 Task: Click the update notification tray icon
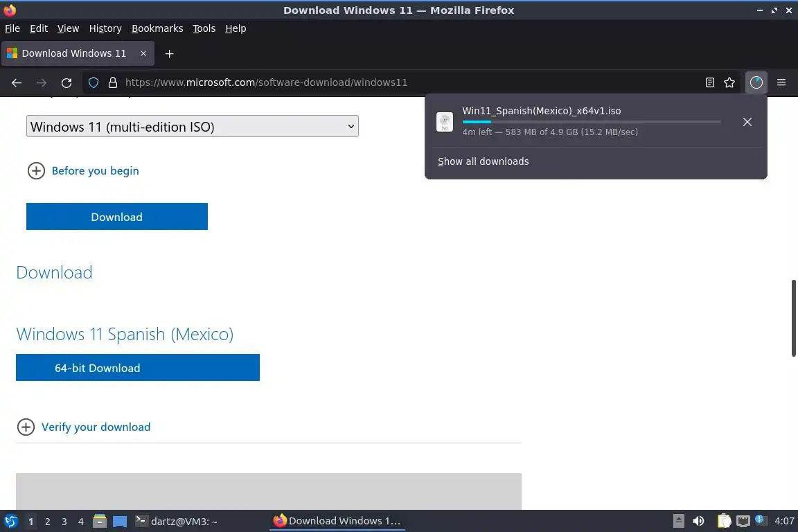tap(759, 520)
